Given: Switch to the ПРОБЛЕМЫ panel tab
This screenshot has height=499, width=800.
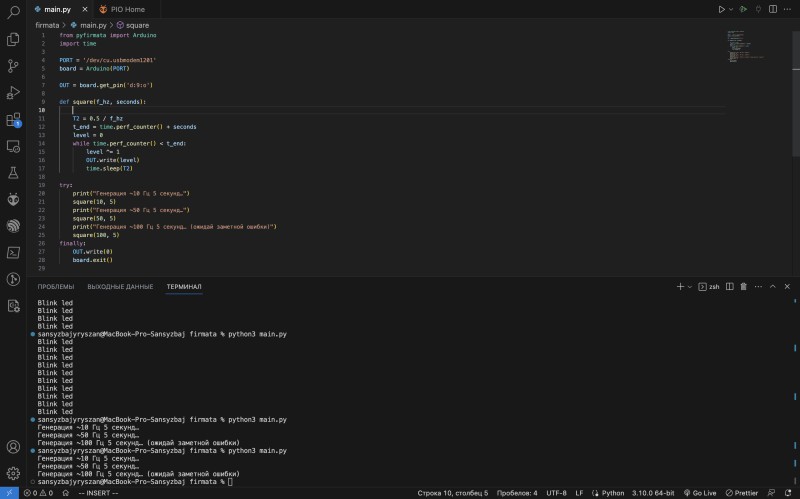Looking at the screenshot, I should point(56,287).
